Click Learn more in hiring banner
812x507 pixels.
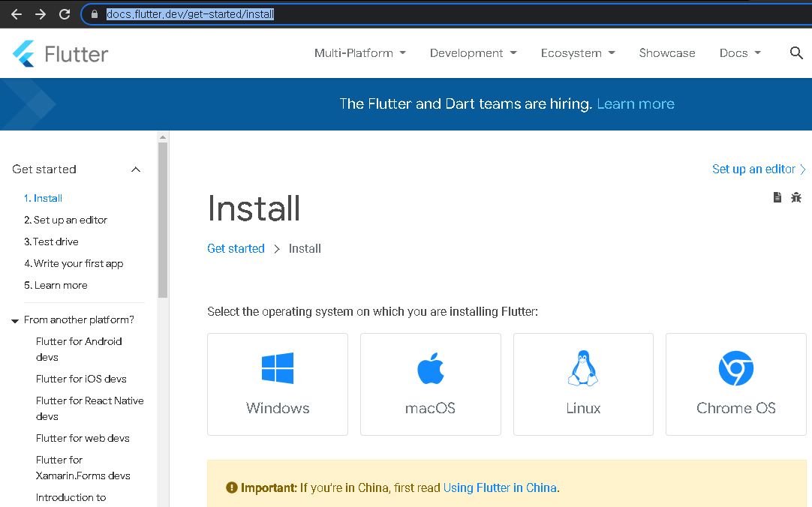pyautogui.click(x=636, y=104)
